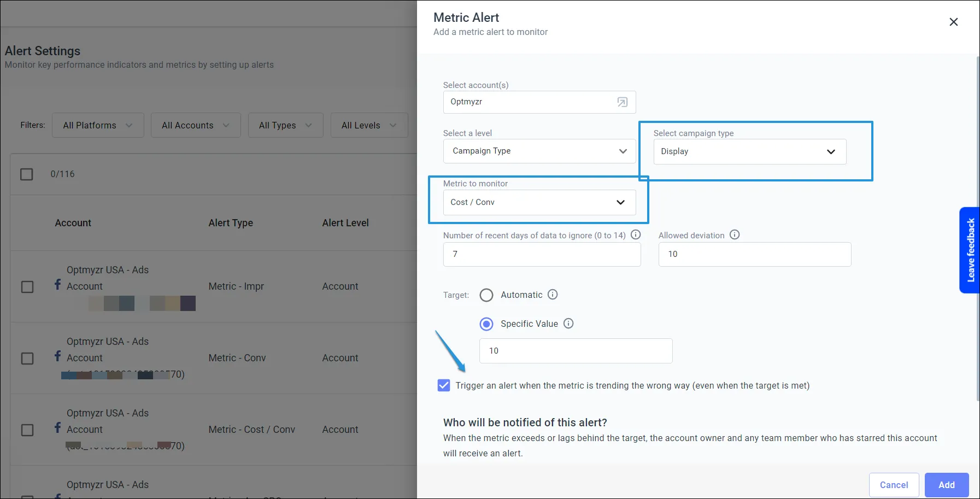Click the Metric - Cost / Conv cell

(251, 430)
